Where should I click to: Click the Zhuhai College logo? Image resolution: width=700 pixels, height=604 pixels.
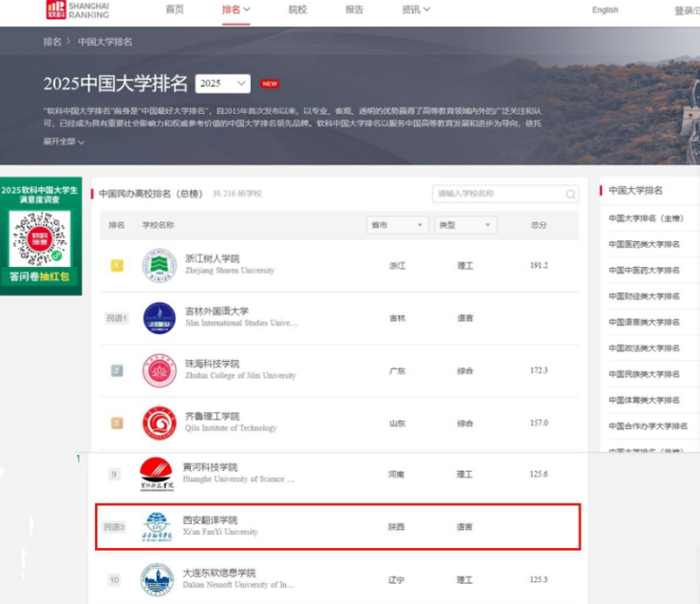coord(160,370)
